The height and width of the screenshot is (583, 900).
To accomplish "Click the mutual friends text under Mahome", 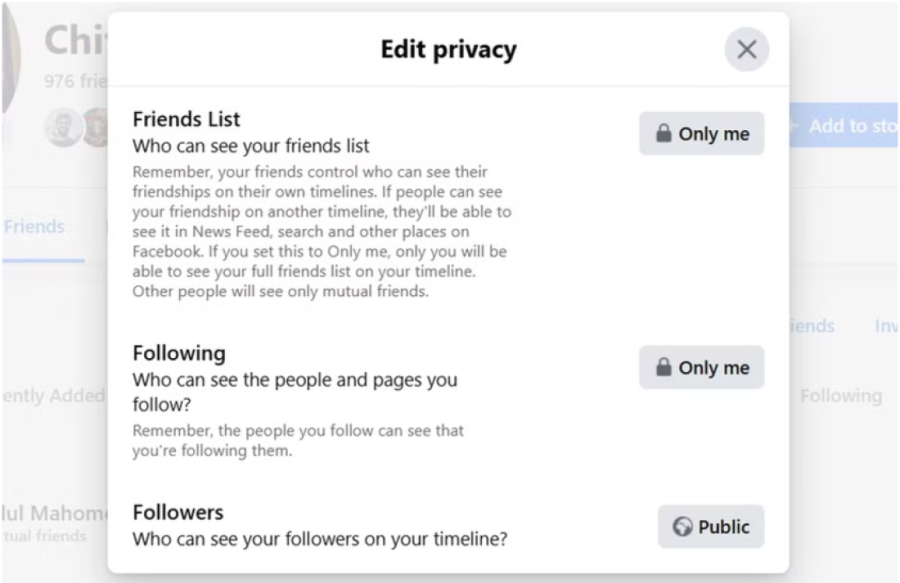I will point(43,537).
